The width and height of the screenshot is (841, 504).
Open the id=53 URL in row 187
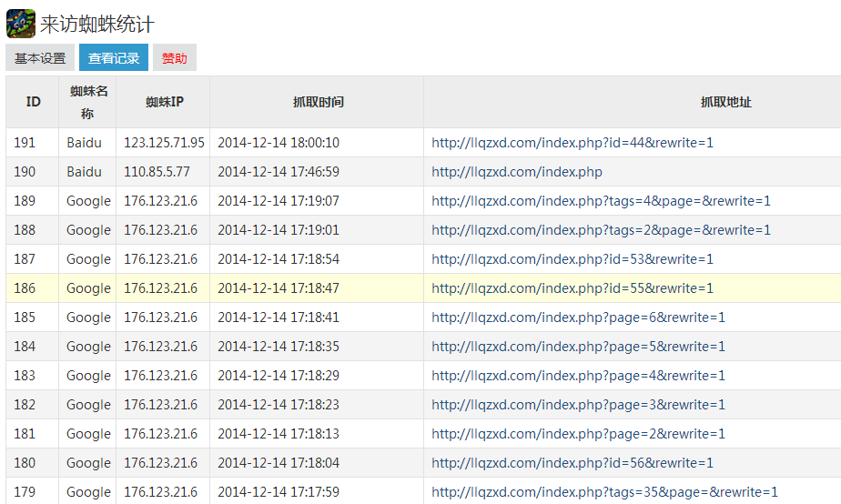point(572,259)
